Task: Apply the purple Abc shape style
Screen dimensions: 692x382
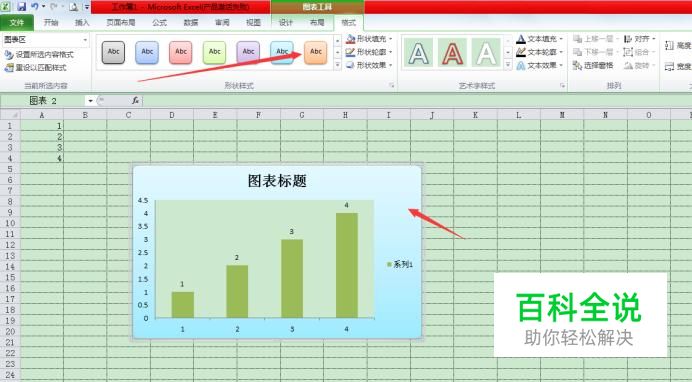Action: pyautogui.click(x=248, y=52)
